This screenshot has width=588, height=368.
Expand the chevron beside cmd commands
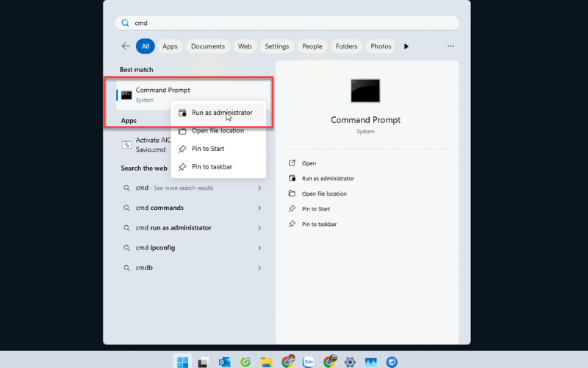click(x=259, y=208)
